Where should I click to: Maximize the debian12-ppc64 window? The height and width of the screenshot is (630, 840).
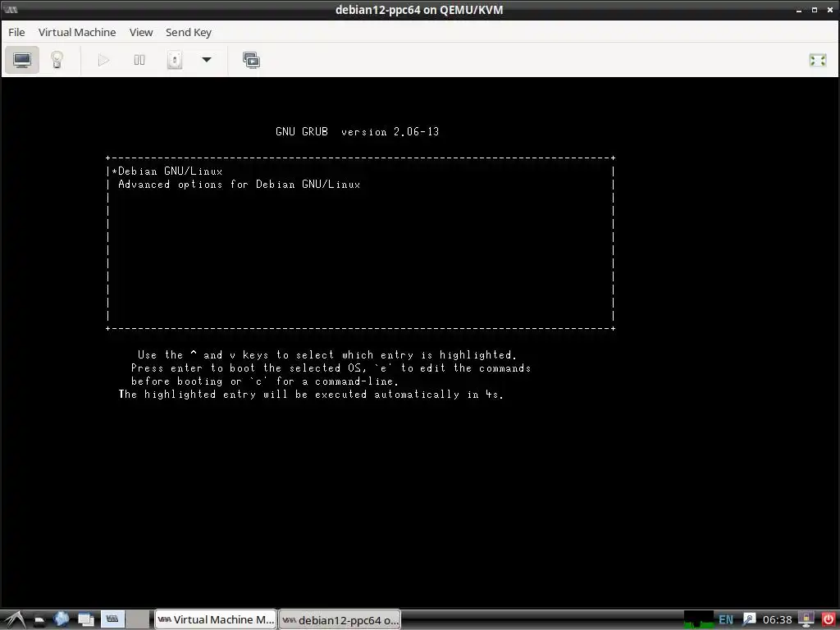815,10
